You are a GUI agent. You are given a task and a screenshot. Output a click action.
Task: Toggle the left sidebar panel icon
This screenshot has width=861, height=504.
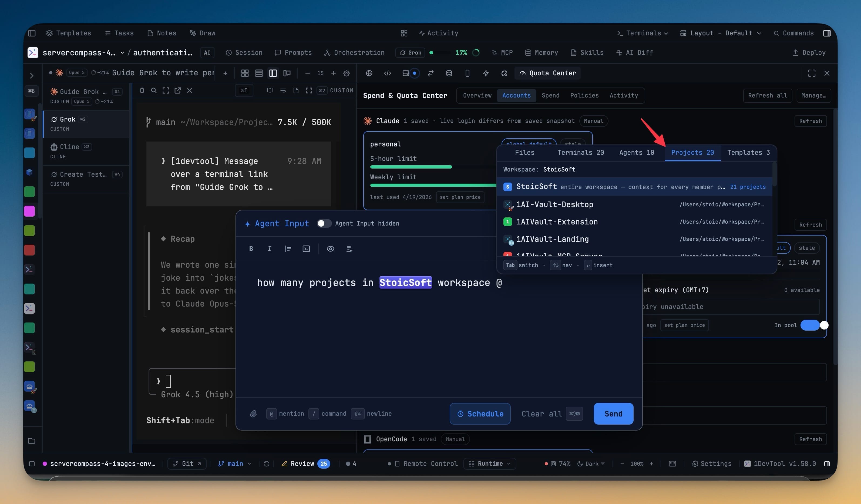coord(32,33)
